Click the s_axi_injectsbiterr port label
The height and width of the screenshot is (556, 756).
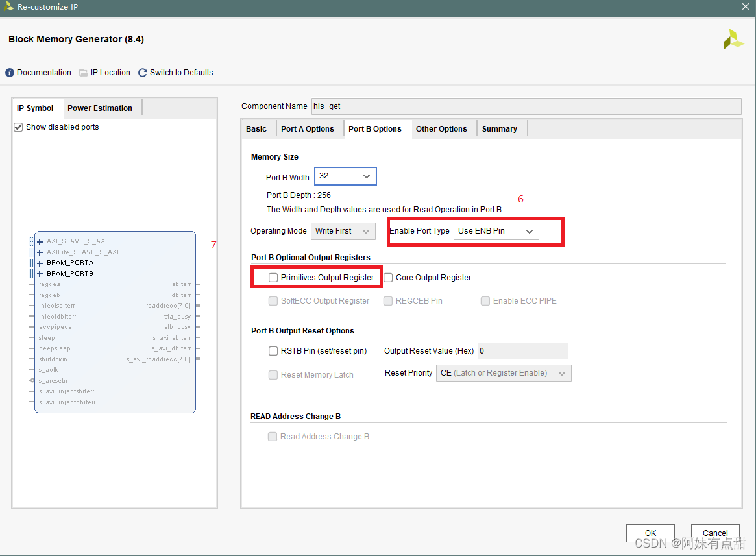click(x=67, y=392)
